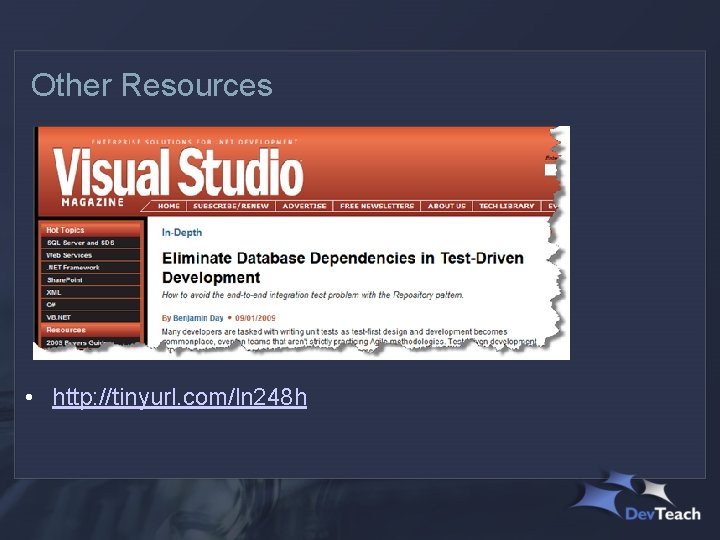Click the magazine article screenshot image
The width and height of the screenshot is (720, 540).
tap(301, 243)
